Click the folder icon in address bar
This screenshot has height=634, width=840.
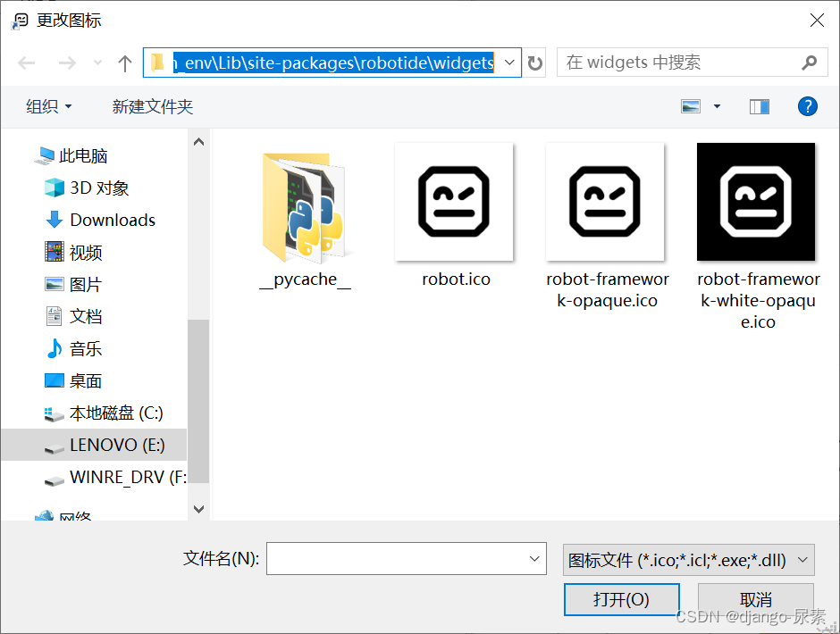pyautogui.click(x=157, y=63)
